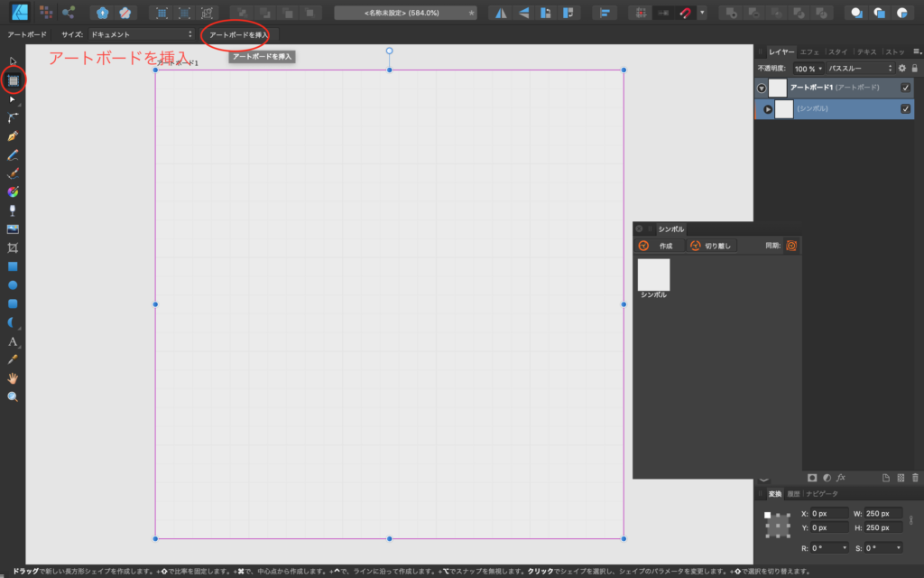The image size is (924, 578).
Task: Click the Insert Inside Selection icon
Action: point(902,13)
